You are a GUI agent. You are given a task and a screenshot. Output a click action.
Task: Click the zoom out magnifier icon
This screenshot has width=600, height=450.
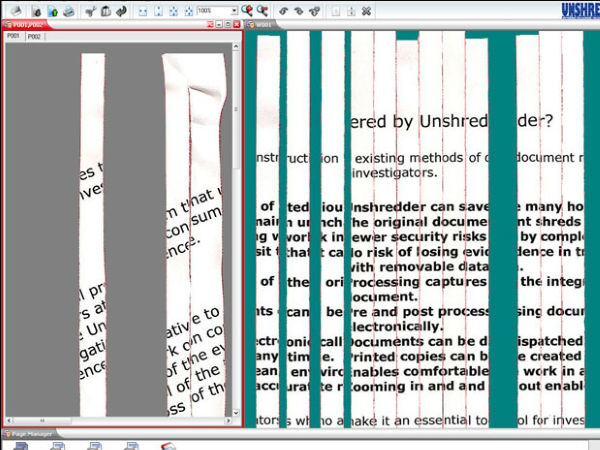[264, 10]
